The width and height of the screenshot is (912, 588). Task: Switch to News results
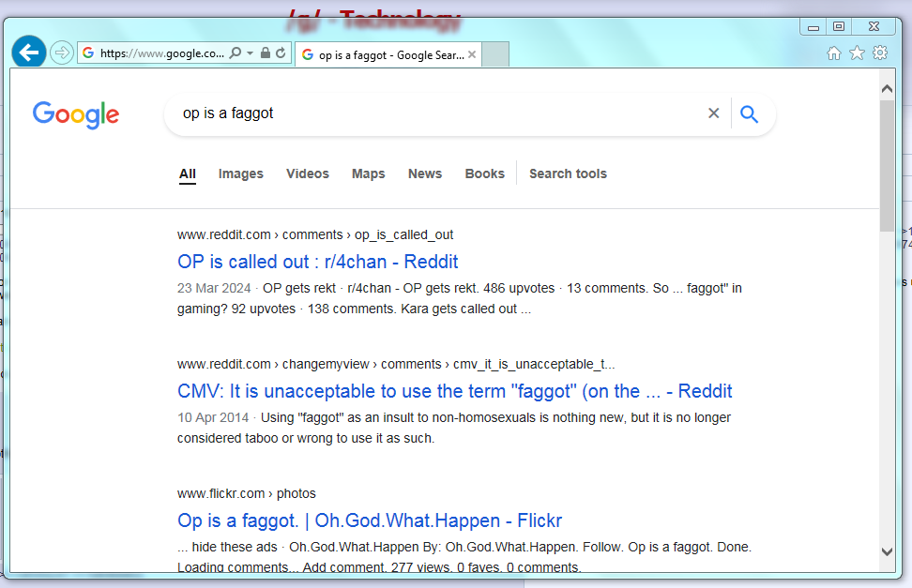click(x=425, y=173)
